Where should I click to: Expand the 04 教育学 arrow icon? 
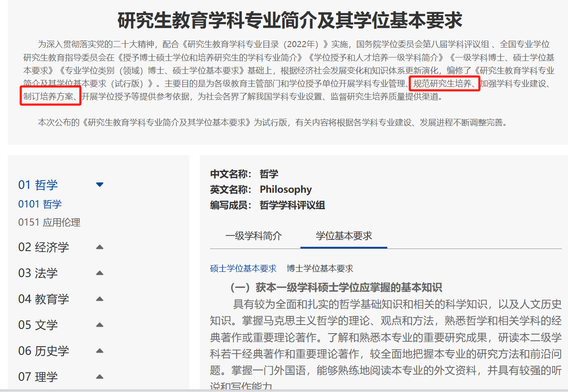click(100, 299)
